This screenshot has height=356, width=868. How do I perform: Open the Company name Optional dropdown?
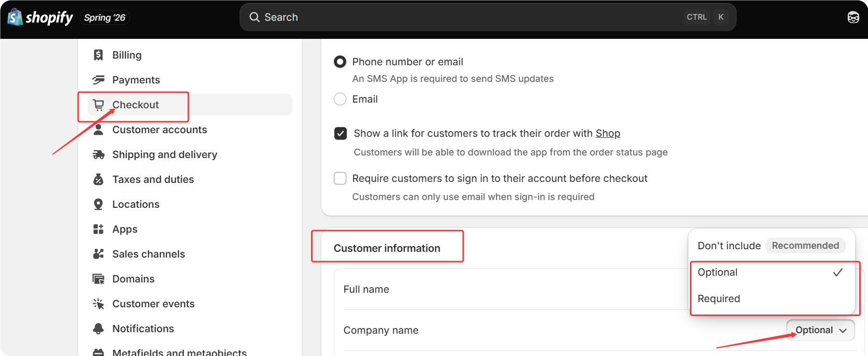pos(820,330)
